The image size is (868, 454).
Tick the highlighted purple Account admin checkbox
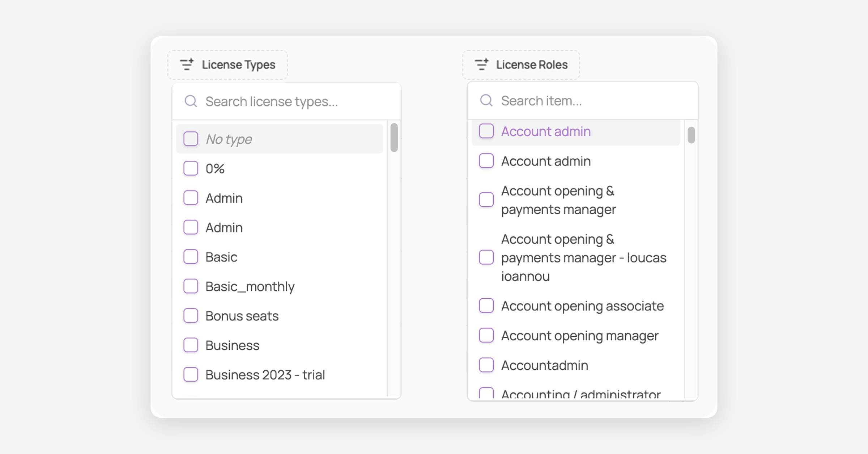tap(486, 131)
